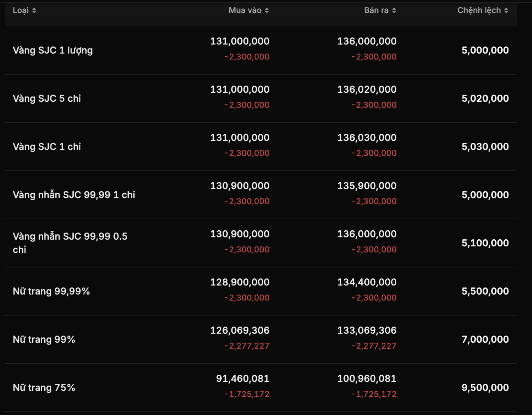Select 5,000,000 difference for the 1 chỉ ring
This screenshot has width=532, height=415.
click(x=485, y=195)
